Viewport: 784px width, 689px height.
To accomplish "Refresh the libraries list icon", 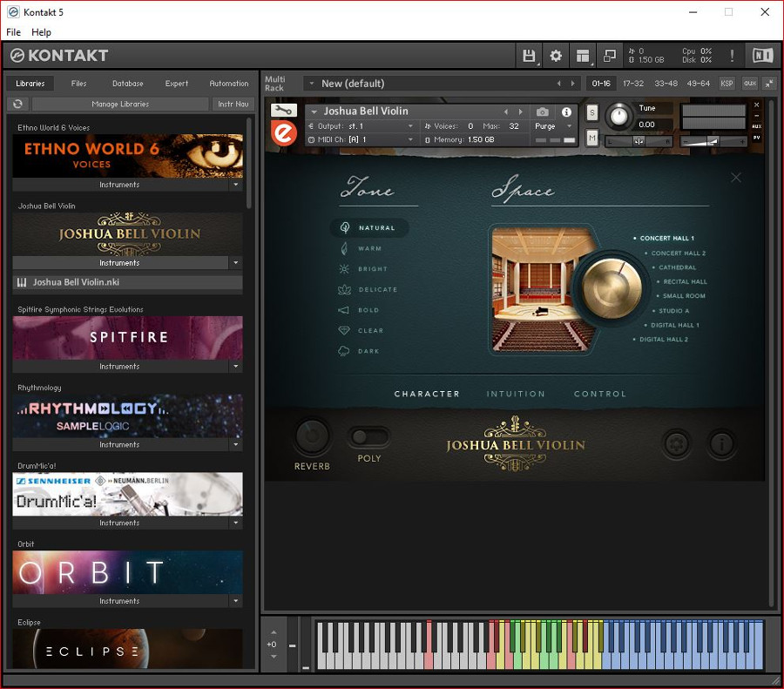I will click(18, 104).
